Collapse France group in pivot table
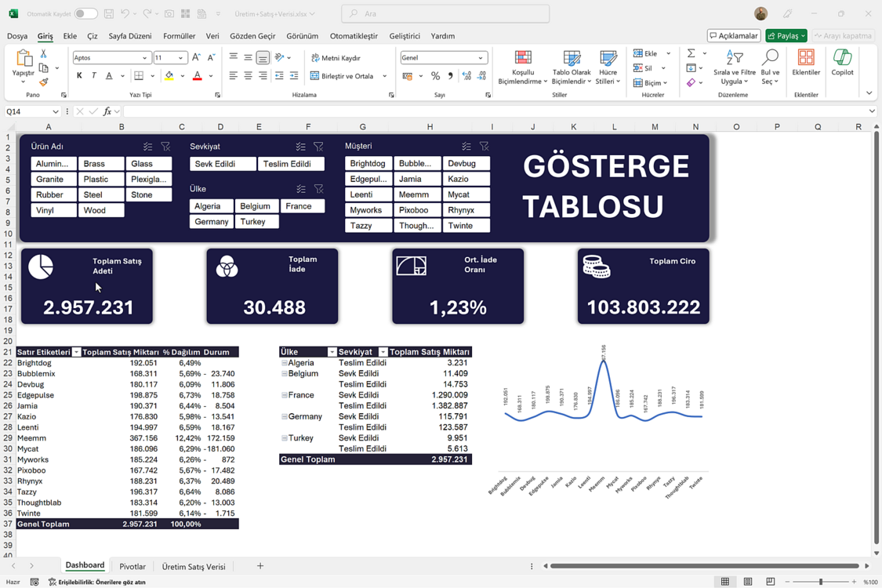 pos(284,395)
